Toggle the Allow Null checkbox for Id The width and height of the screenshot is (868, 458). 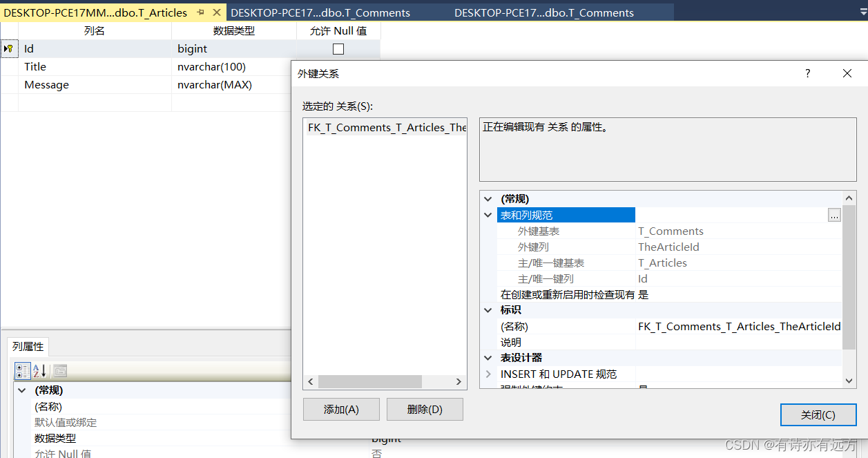[338, 49]
